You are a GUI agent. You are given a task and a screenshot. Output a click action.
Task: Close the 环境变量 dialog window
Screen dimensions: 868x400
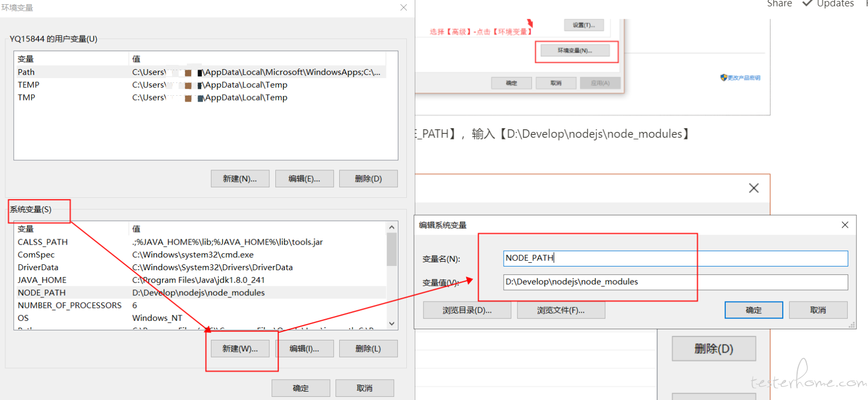[x=404, y=7]
